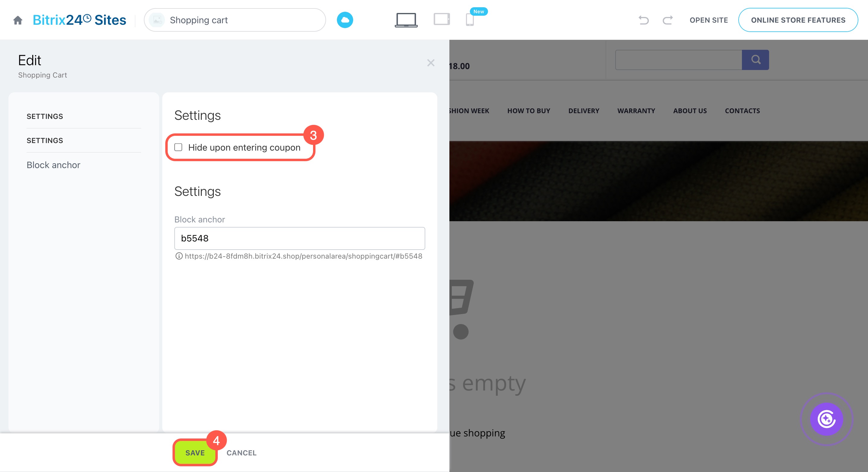This screenshot has width=868, height=472.
Task: Go to the home icon
Action: (x=17, y=20)
